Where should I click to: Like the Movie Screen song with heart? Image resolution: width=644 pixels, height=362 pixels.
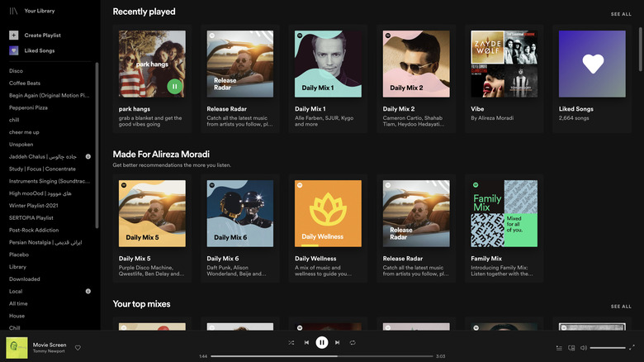(78, 348)
